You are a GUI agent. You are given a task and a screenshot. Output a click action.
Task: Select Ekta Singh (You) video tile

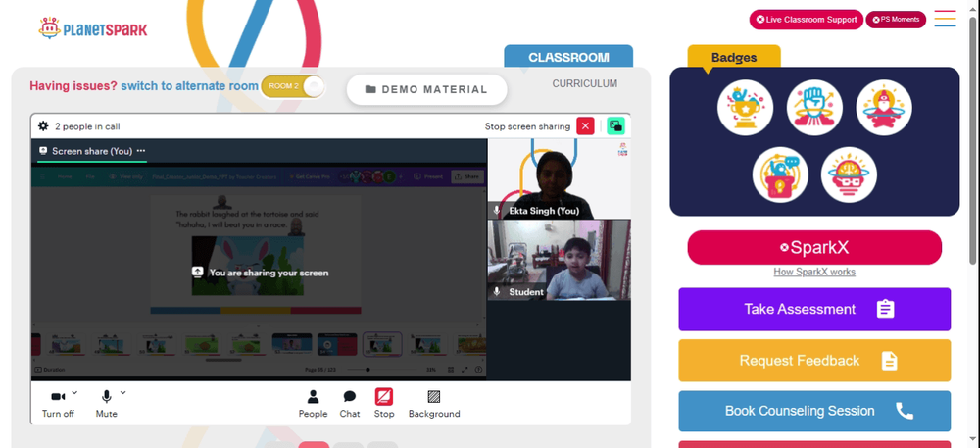click(559, 179)
